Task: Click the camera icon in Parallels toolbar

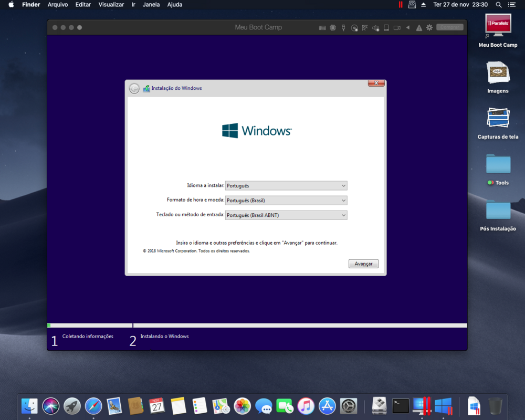Action: point(397,28)
